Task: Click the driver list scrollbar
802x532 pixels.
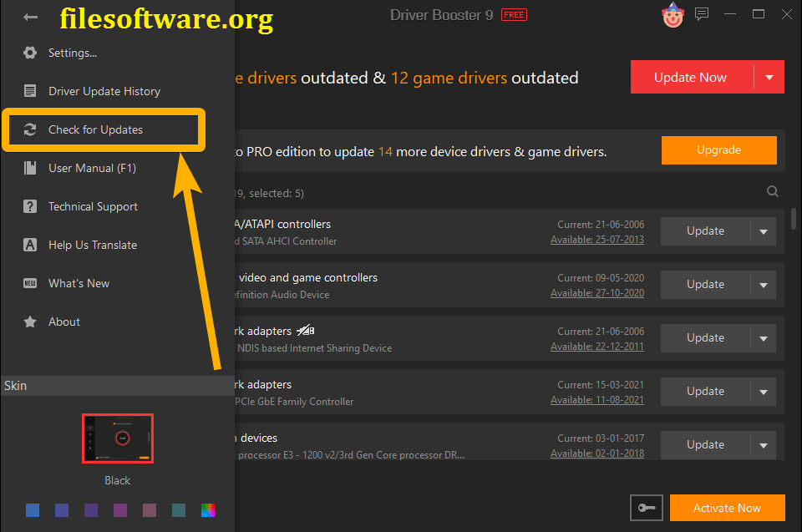Action: 794,219
